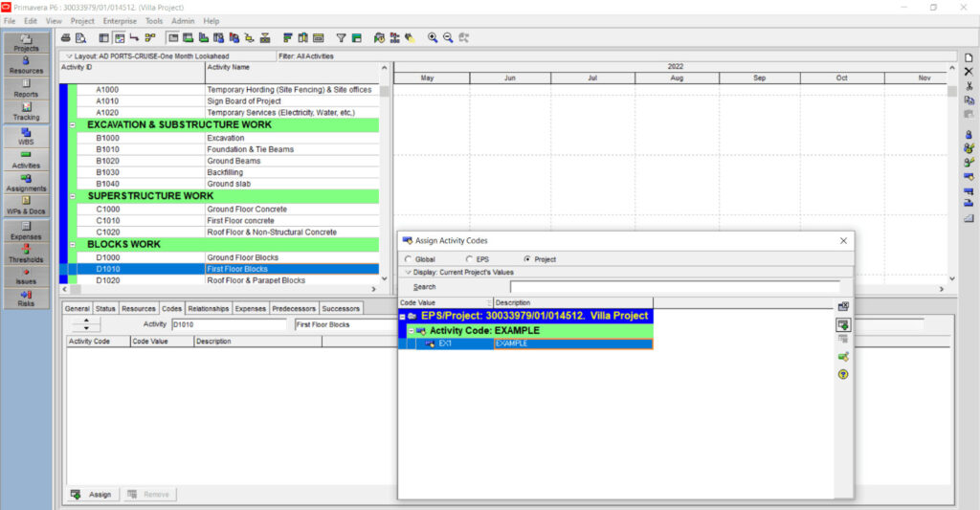Select the EX1 code value row
This screenshot has width=980, height=510.
point(526,344)
